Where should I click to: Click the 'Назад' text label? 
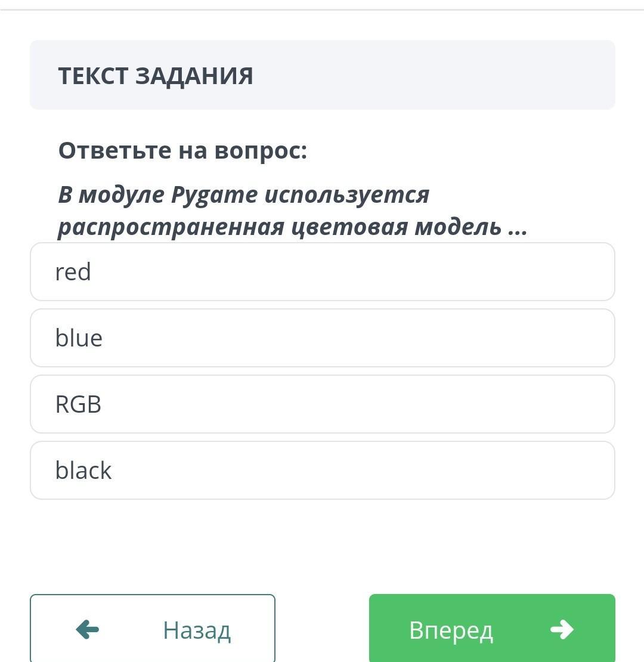pyautogui.click(x=197, y=630)
